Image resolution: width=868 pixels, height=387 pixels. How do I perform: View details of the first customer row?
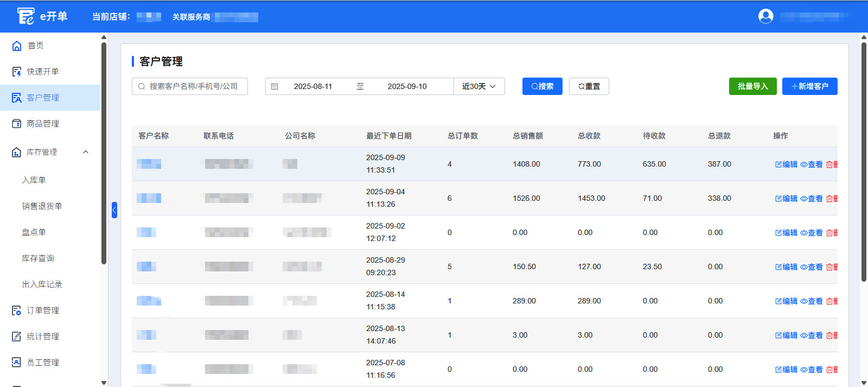tap(811, 164)
